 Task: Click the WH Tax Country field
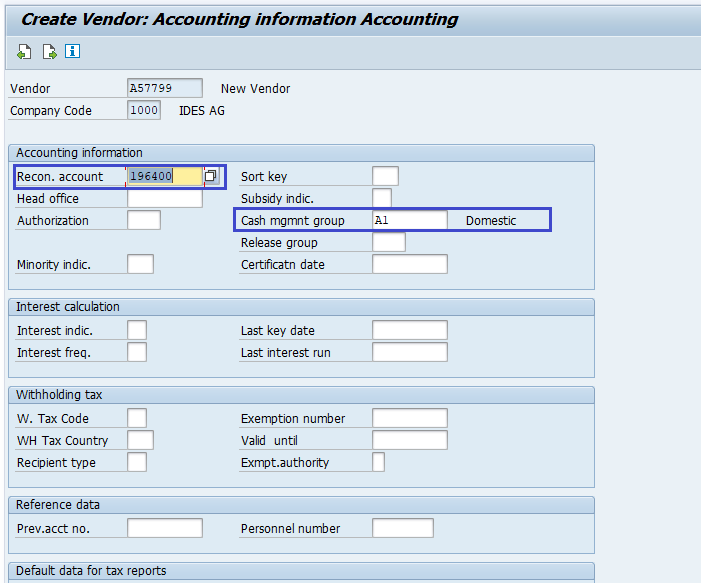[x=140, y=440]
